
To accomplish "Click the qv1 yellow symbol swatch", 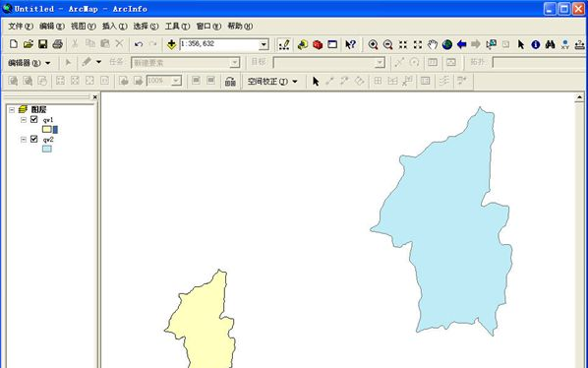I will pyautogui.click(x=47, y=129).
